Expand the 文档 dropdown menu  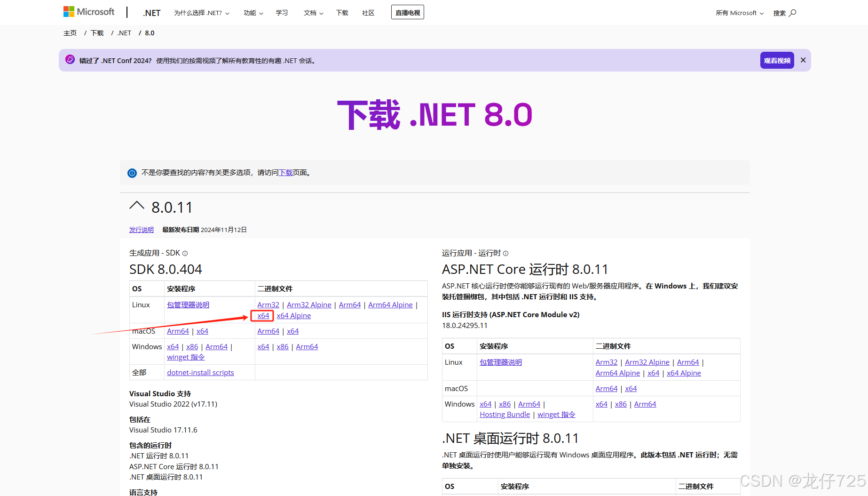point(314,13)
